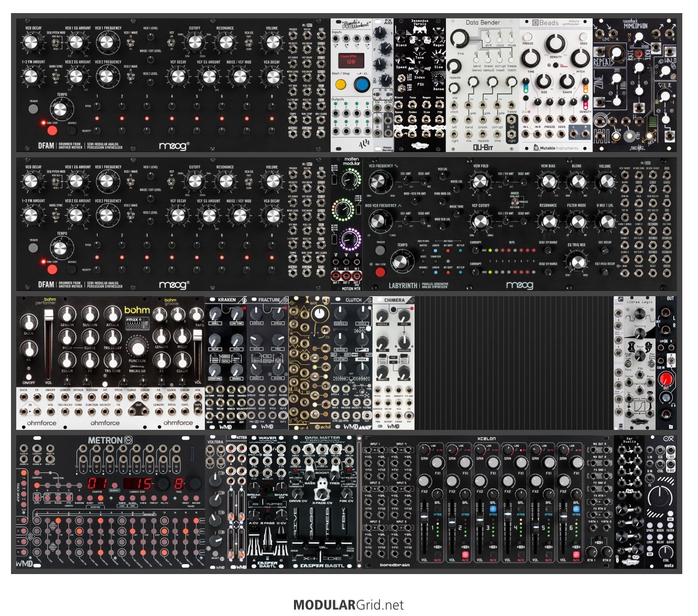Toggle HARD SYNC switch on upper DFAM
Image resolution: width=698 pixels, height=616 pixels.
(x=56, y=76)
